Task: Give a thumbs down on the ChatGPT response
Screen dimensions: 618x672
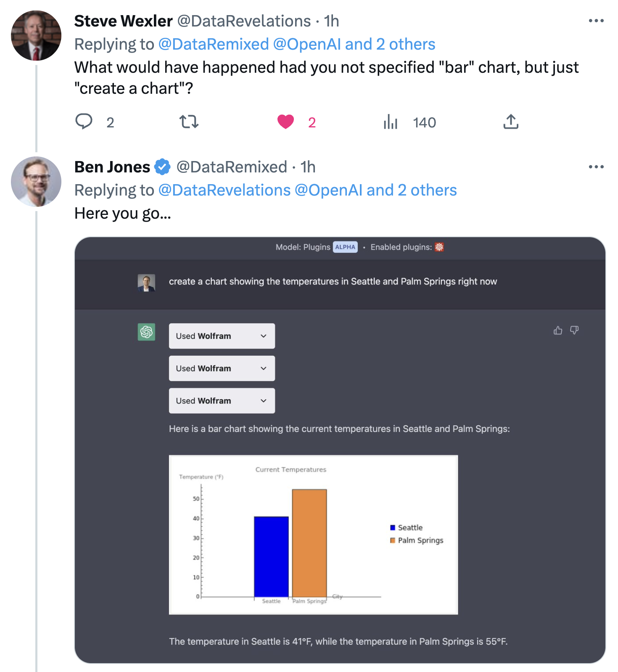Action: tap(574, 331)
